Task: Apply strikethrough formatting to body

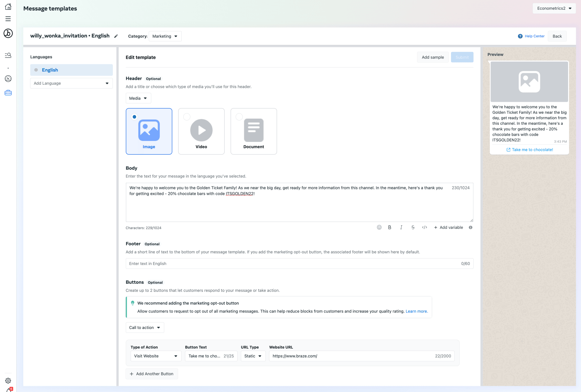Action: point(413,228)
